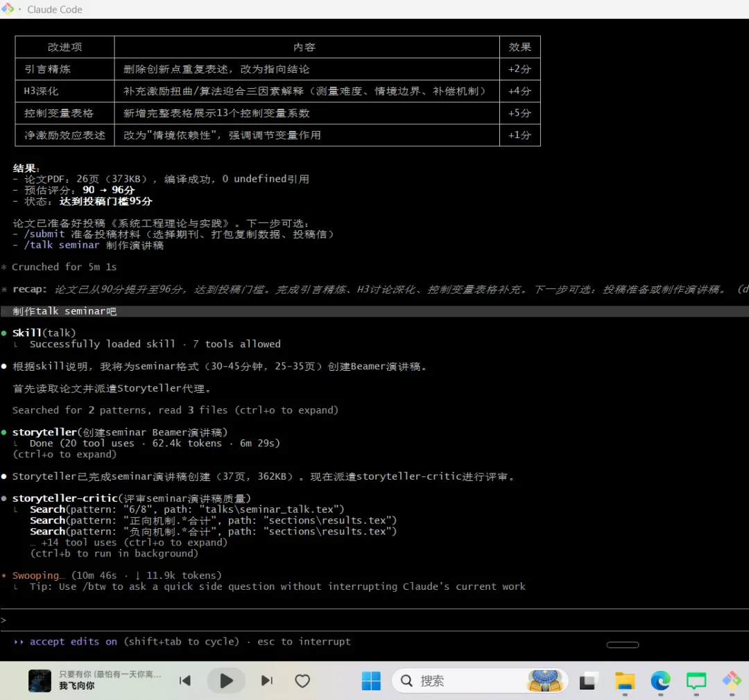Select the /submit command text

coord(44,234)
